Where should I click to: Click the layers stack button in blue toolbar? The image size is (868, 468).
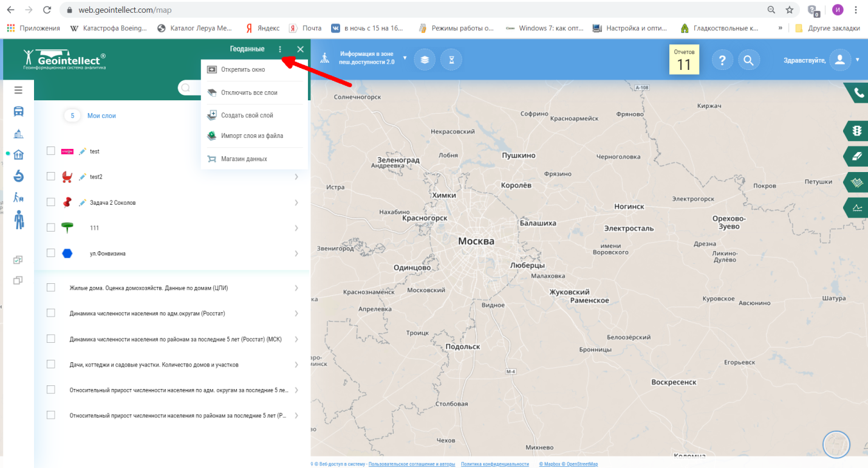(425, 60)
